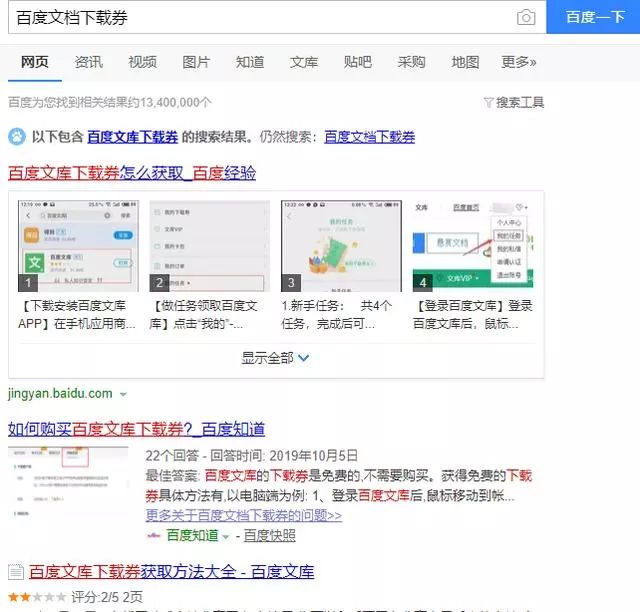Open the dropdown arrow next to jingyan.baidu.com
Image resolution: width=640 pixels, height=612 pixels.
pyautogui.click(x=123, y=394)
